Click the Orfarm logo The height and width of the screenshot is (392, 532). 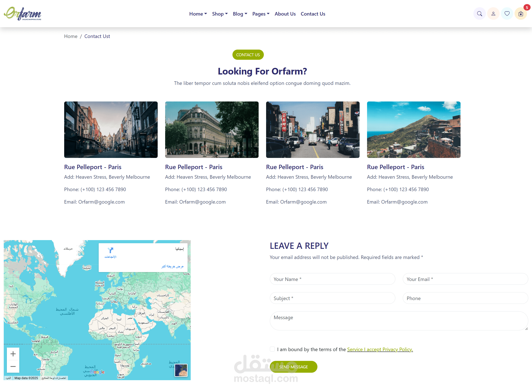[23, 13]
